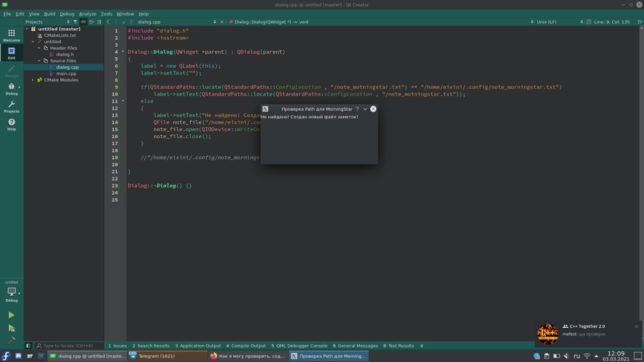This screenshot has height=362, width=644.
Task: Switch to Edit mode
Action: 12,53
